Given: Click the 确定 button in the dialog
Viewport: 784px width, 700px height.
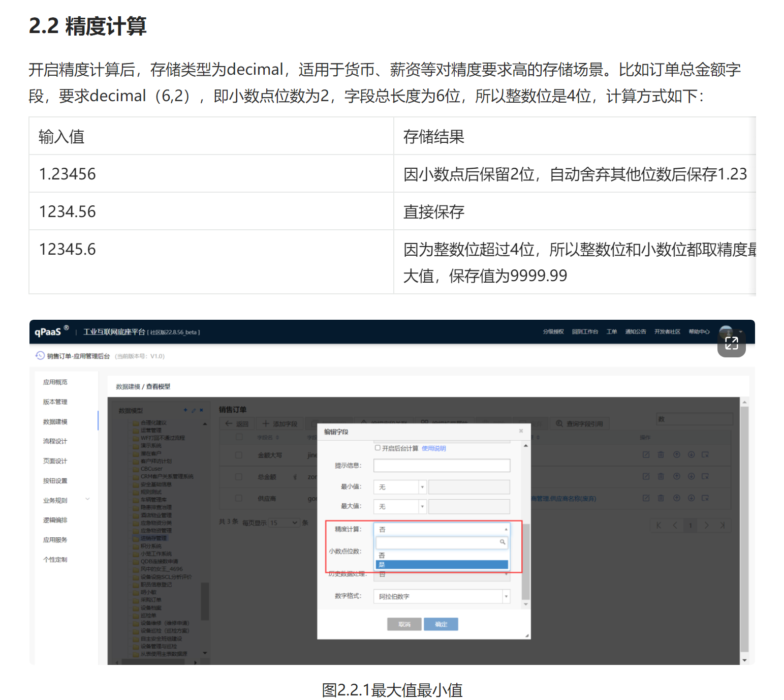Looking at the screenshot, I should tap(441, 624).
